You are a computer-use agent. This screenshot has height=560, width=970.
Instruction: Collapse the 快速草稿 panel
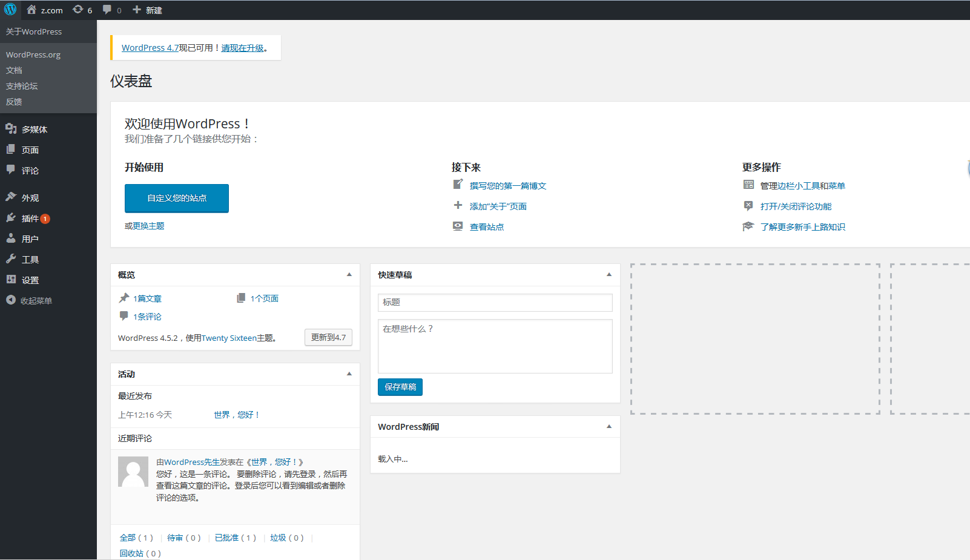pos(609,274)
